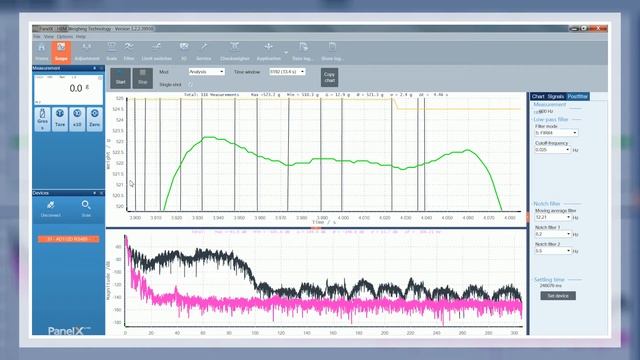Open the Time window dropdown
Viewport: 640px width, 360px height.
287,71
